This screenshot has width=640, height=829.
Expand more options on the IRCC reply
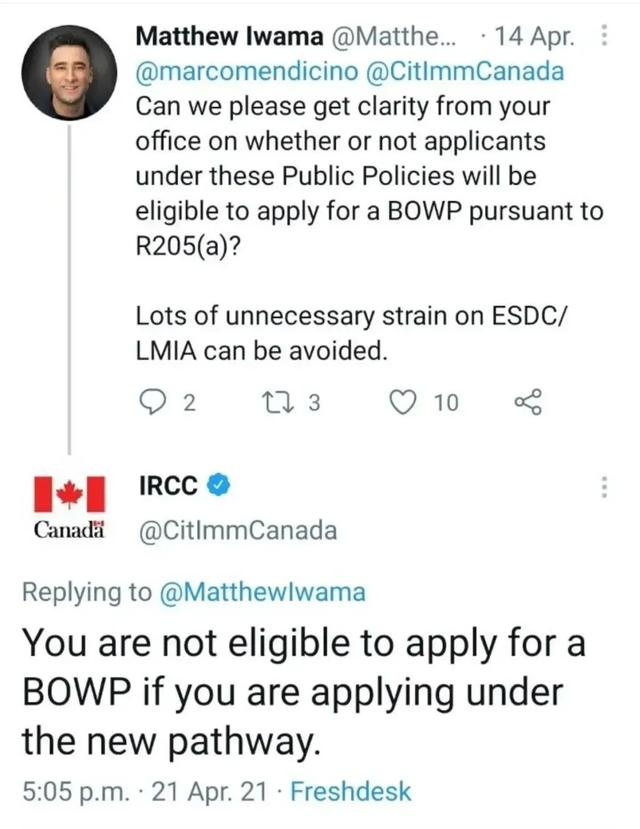point(603,487)
